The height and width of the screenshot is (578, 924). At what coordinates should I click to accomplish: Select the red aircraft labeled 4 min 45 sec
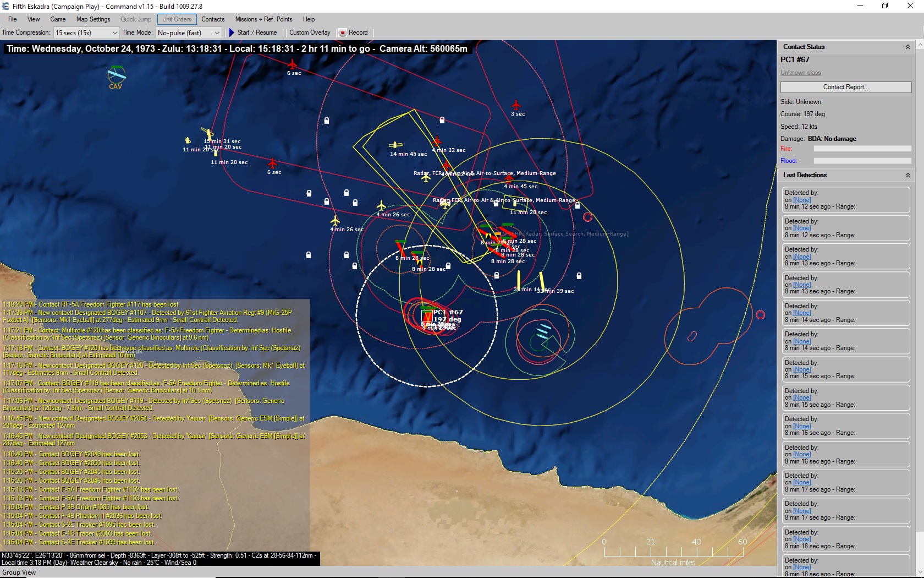click(508, 177)
